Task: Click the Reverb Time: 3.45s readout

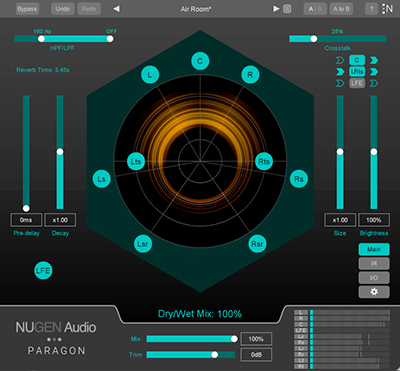Action: [x=43, y=70]
